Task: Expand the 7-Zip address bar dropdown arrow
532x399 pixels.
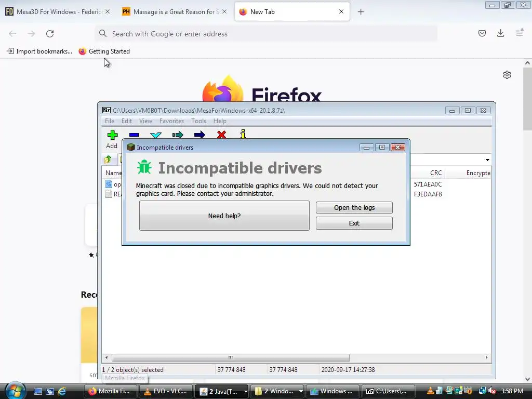Action: tap(487, 160)
